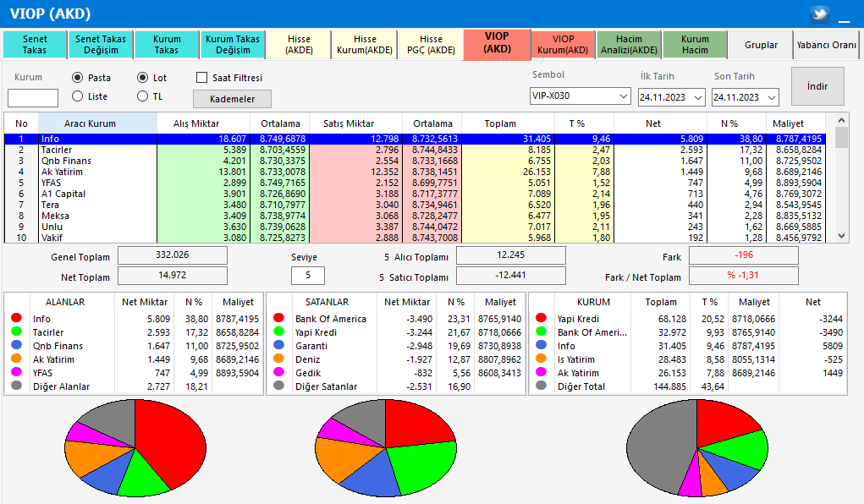Open the Yabancı Oranı tab
Screen dimensions: 864x504
pos(827,45)
